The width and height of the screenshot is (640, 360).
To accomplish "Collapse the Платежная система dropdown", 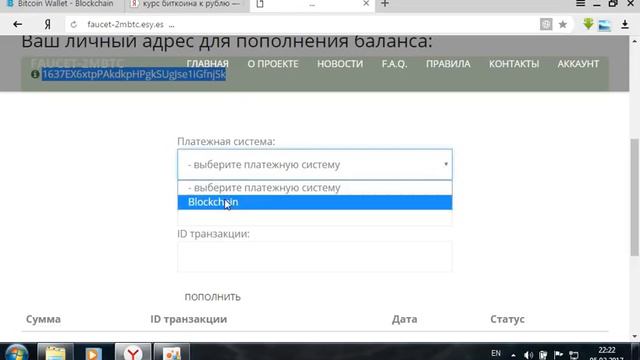I will [x=315, y=164].
